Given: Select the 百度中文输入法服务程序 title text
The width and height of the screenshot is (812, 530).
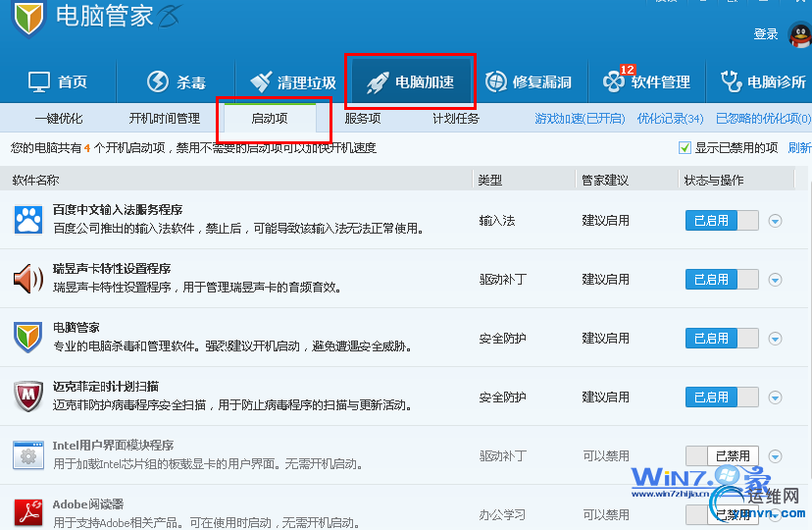Looking at the screenshot, I should pos(118,210).
